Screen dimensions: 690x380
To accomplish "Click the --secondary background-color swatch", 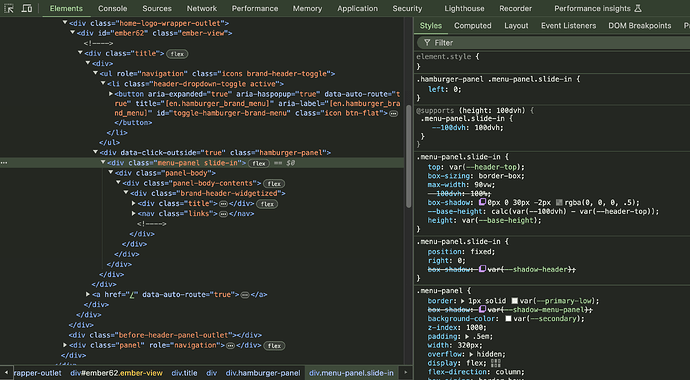I will point(508,318).
